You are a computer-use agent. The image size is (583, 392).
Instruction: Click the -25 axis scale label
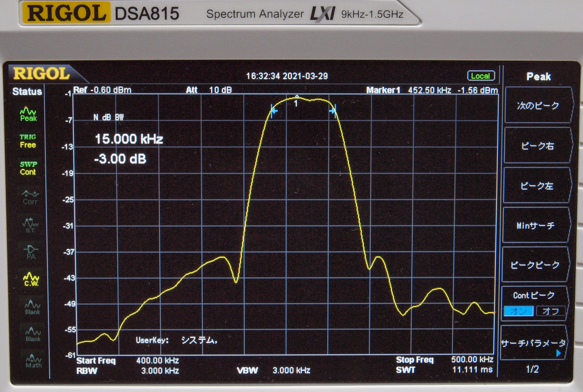tap(68, 200)
